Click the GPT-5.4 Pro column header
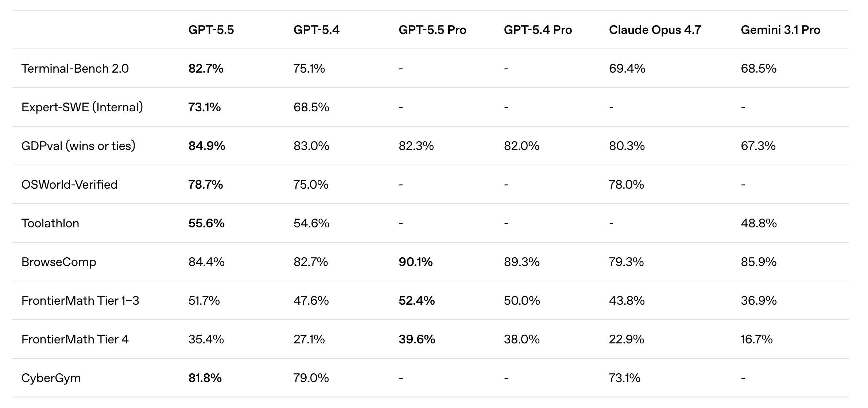Image resolution: width=868 pixels, height=408 pixels. tap(538, 30)
